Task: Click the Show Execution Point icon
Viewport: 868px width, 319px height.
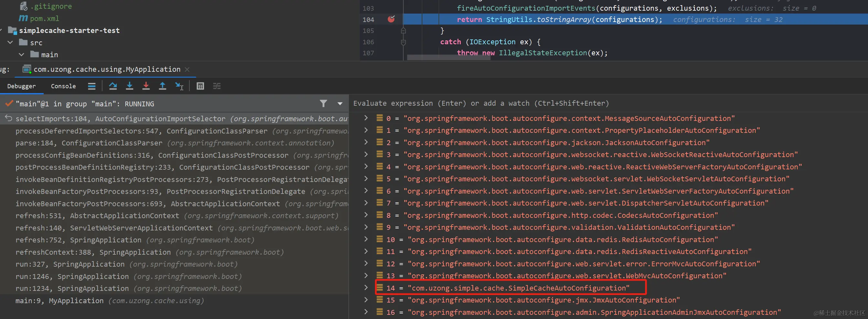Action: tap(92, 86)
